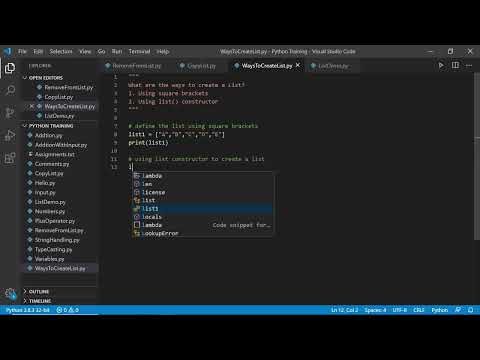Split the editor to the right
Screen dimensions: 480x360
[x=455, y=65]
